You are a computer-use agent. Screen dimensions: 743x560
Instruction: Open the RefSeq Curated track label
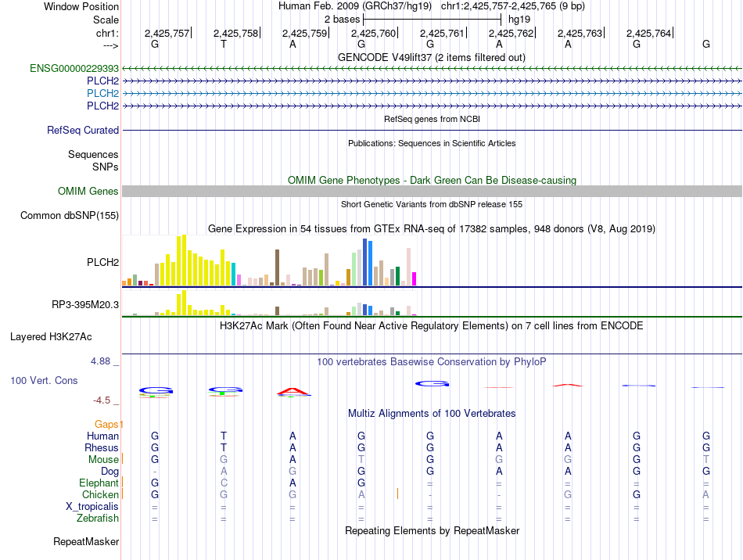pyautogui.click(x=83, y=131)
